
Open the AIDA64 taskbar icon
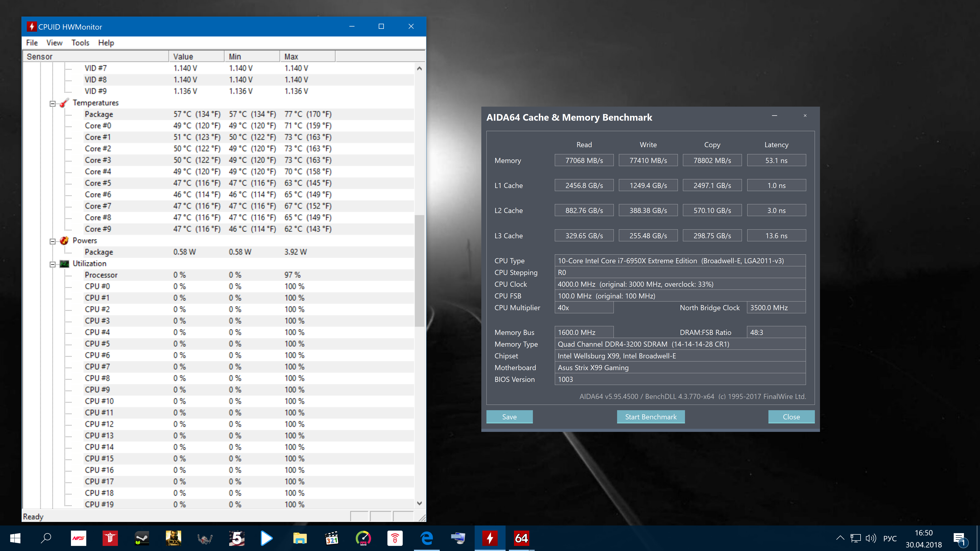[521, 538]
